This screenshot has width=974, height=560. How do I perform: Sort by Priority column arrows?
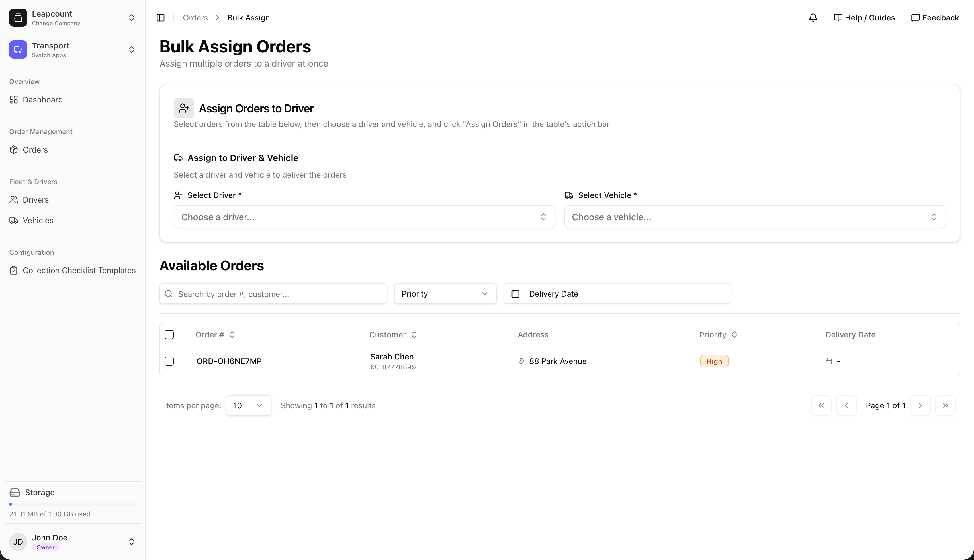(734, 335)
